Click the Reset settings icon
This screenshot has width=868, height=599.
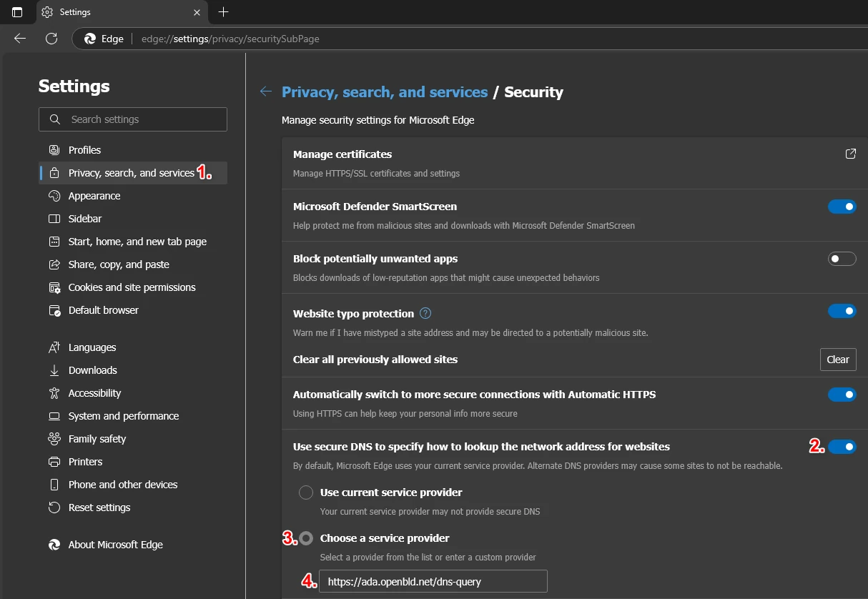54,508
